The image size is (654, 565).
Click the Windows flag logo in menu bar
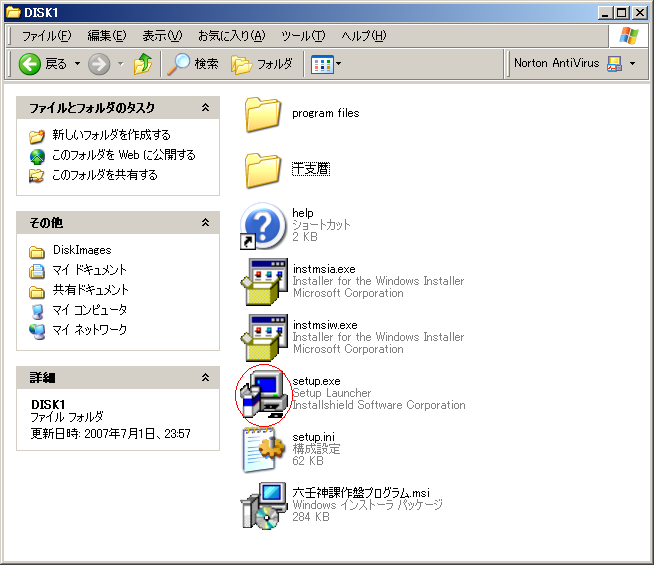pos(629,36)
